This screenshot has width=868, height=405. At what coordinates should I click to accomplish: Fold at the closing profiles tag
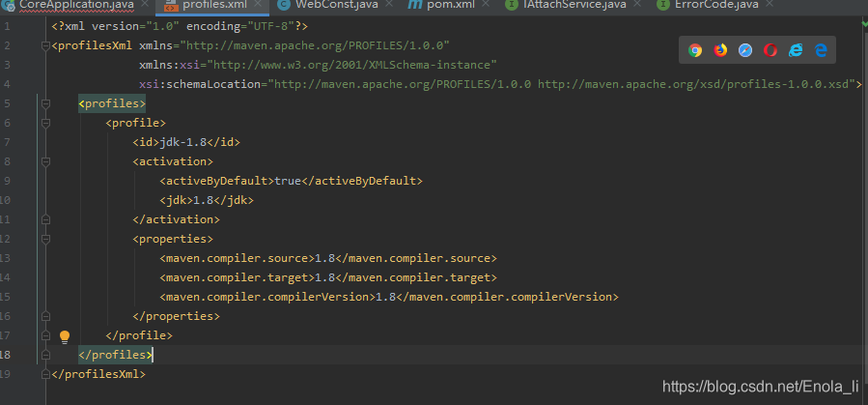[x=46, y=355]
